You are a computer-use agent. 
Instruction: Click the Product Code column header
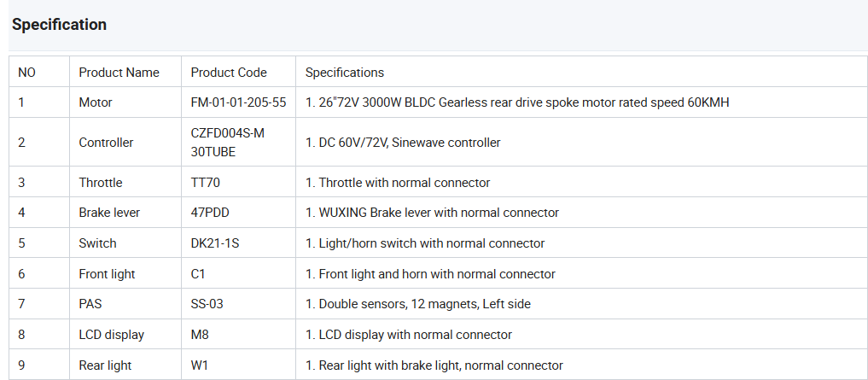coord(229,73)
